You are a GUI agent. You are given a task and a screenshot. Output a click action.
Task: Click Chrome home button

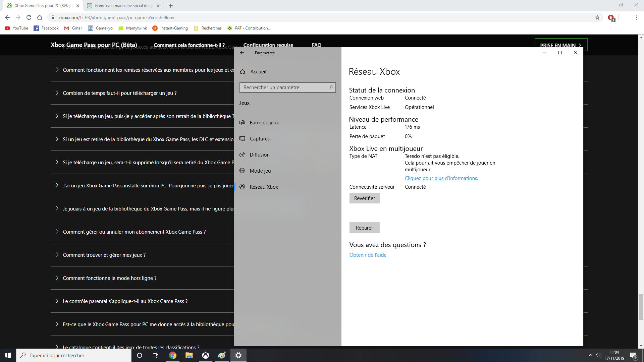pos(40,17)
